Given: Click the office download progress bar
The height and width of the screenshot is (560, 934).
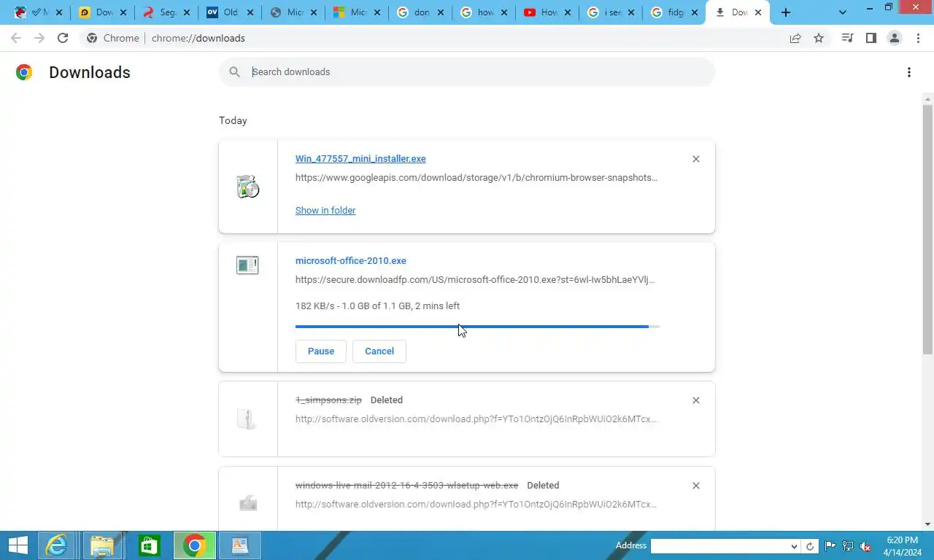Looking at the screenshot, I should [477, 327].
